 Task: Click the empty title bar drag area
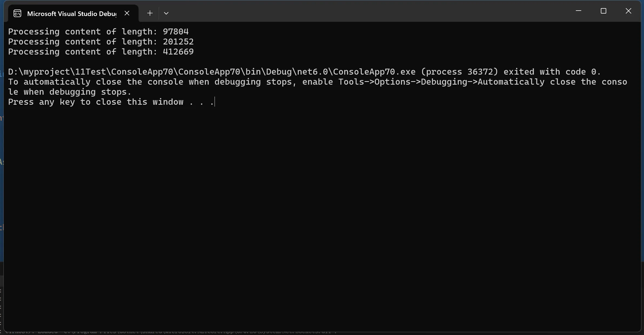point(353,12)
